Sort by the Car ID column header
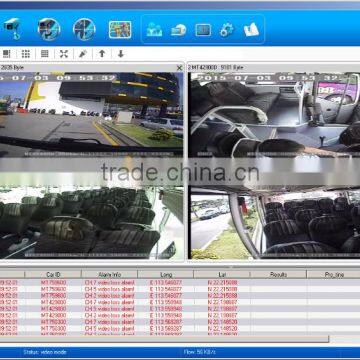The height and width of the screenshot is (360, 360). [53, 275]
